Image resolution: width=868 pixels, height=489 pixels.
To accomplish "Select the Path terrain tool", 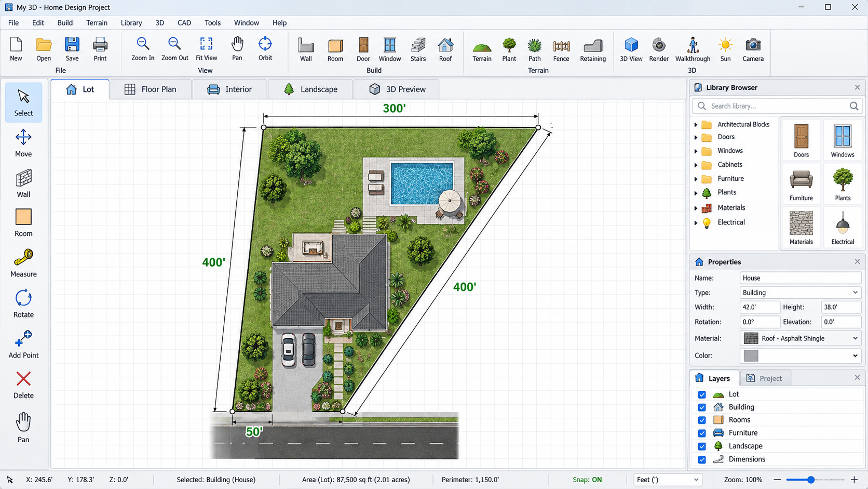I will point(535,49).
